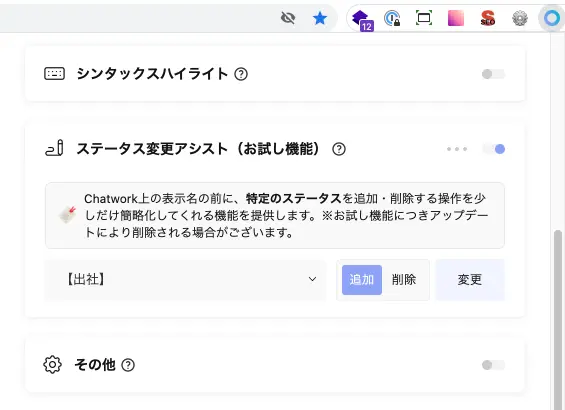Click the gray gear extension icon
The height and width of the screenshot is (410, 565).
pyautogui.click(x=520, y=18)
